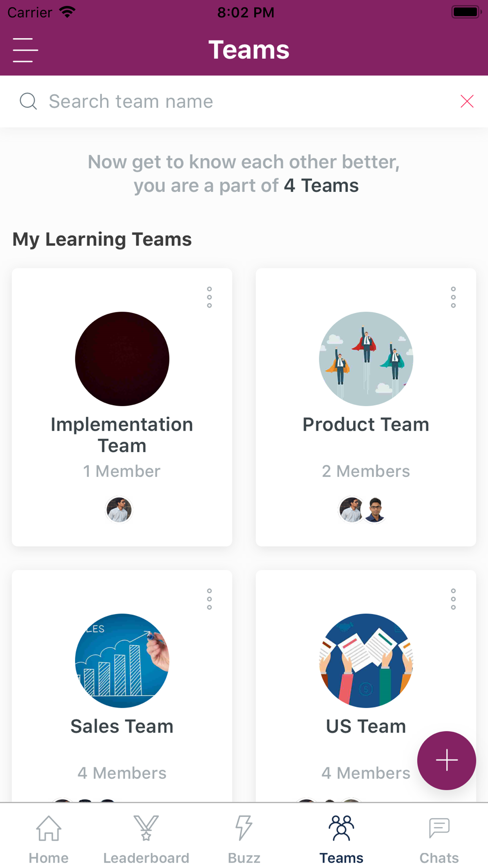Open Implementation Team options menu

[x=209, y=297]
